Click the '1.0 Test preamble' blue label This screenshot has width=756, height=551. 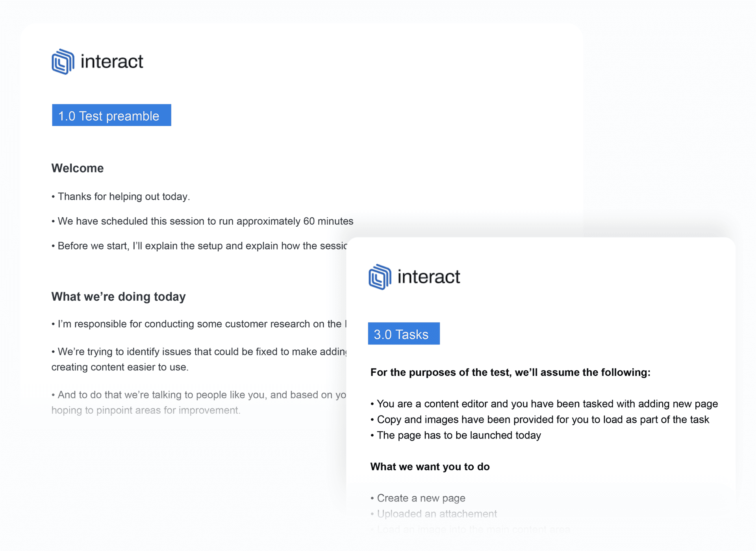111,115
